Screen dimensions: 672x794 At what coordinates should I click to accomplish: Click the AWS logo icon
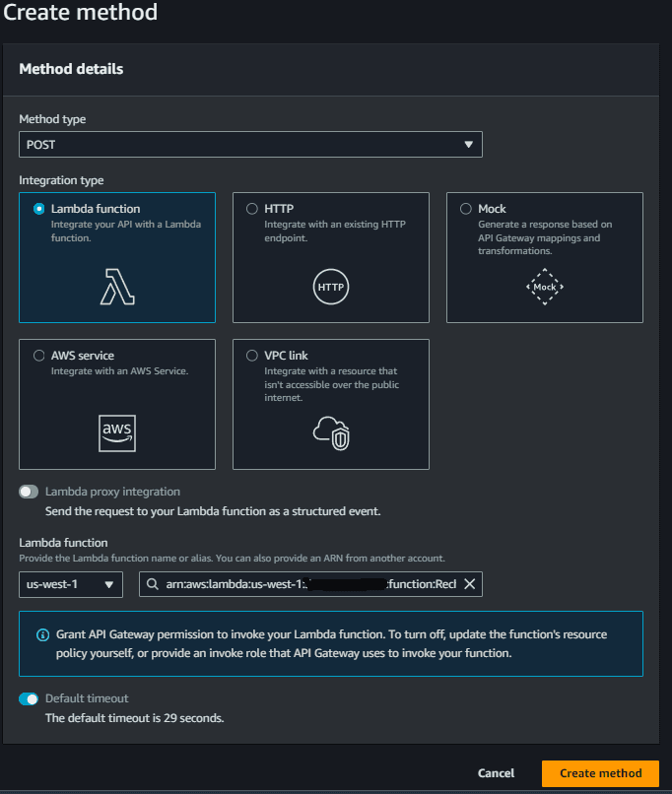(117, 433)
